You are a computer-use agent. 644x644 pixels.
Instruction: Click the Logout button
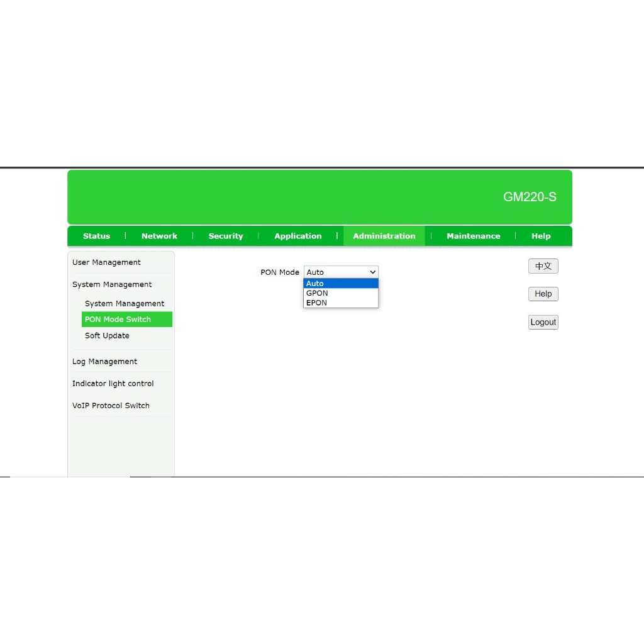click(x=543, y=322)
